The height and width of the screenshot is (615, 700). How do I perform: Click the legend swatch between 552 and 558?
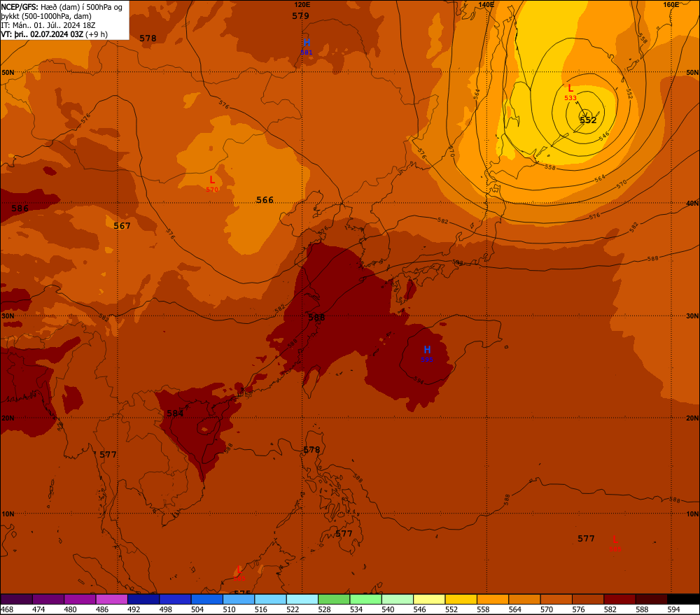click(x=461, y=599)
